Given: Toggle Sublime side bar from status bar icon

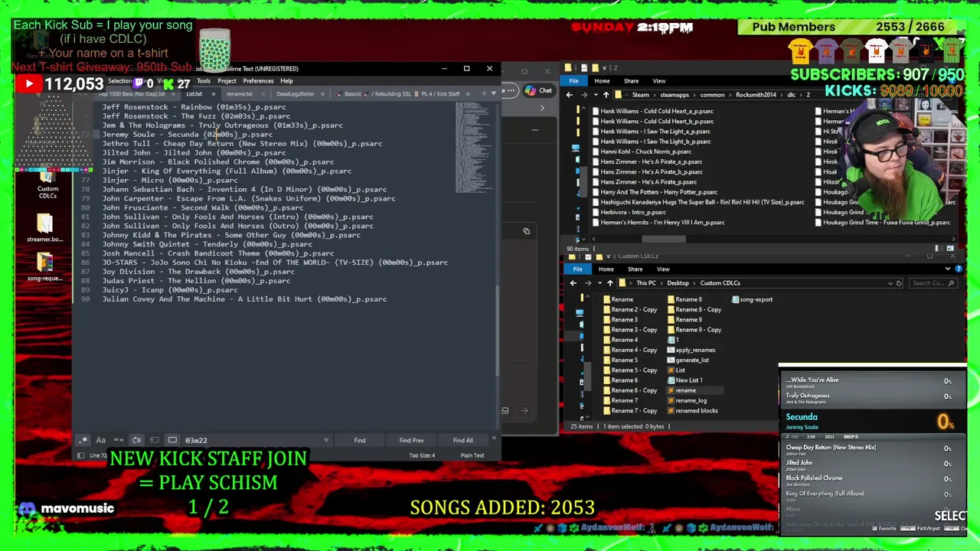Looking at the screenshot, I should (x=80, y=455).
